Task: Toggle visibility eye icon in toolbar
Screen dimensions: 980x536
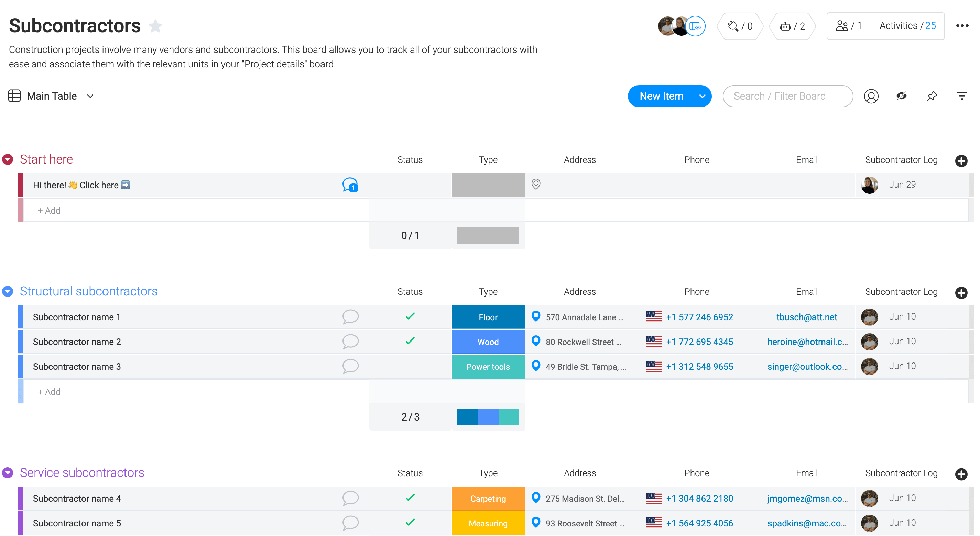Action: tap(901, 96)
